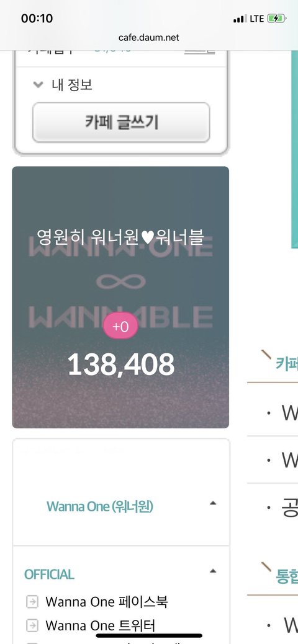
Task: Tap the cafe.daum.net address bar
Action: coord(148,37)
